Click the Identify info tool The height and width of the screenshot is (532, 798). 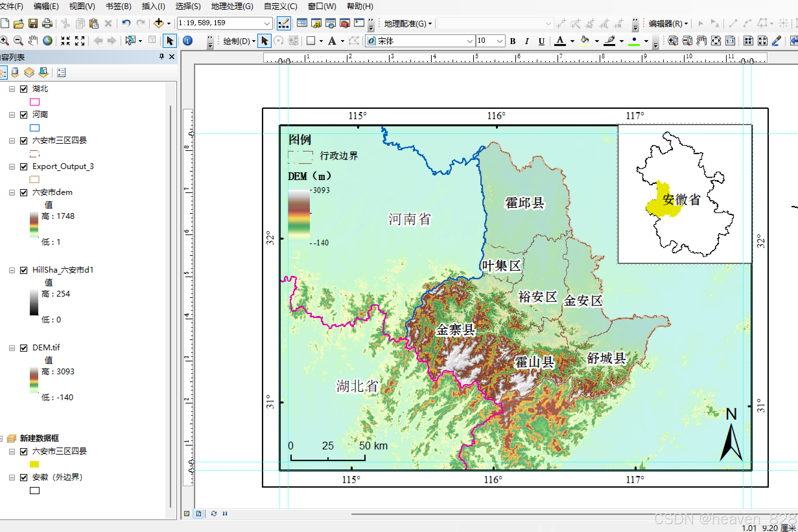tap(187, 41)
